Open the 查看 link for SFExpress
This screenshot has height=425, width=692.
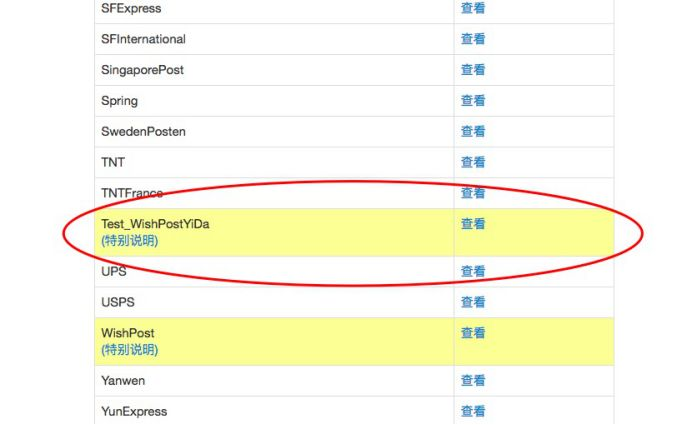click(473, 8)
